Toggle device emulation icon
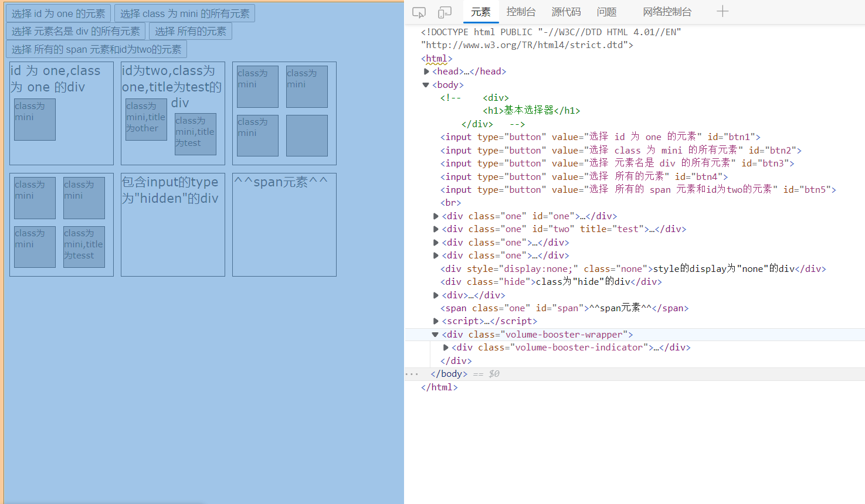The height and width of the screenshot is (504, 865). (x=445, y=12)
